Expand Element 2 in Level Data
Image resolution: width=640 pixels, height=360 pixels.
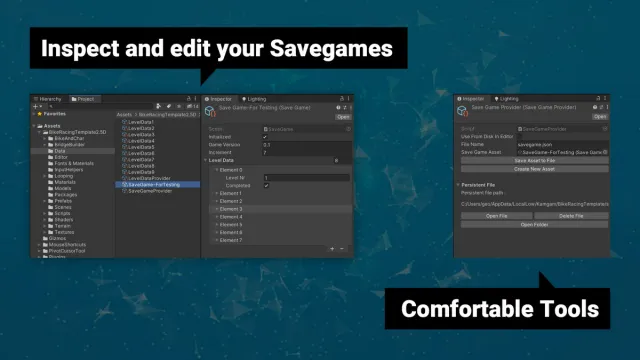(x=217, y=201)
